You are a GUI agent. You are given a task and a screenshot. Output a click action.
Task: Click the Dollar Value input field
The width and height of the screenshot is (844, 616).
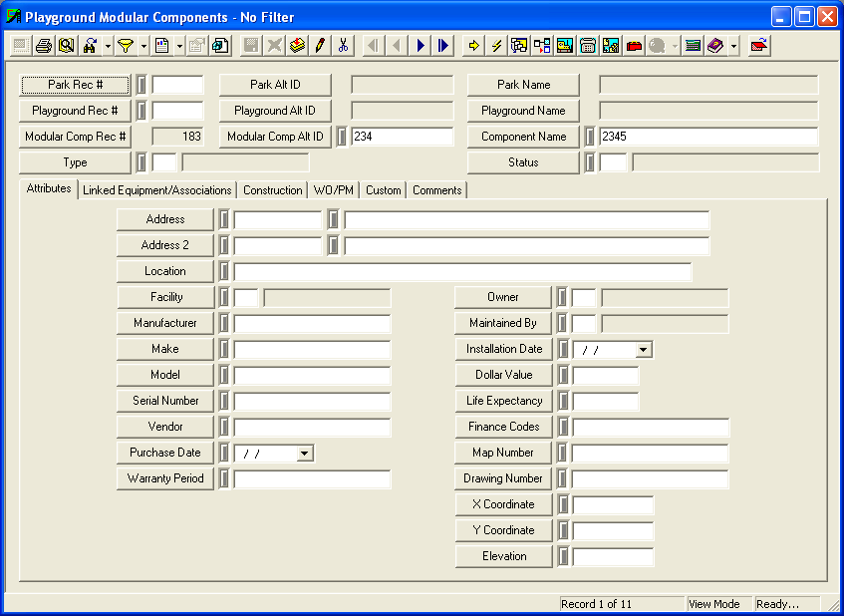[x=605, y=376]
